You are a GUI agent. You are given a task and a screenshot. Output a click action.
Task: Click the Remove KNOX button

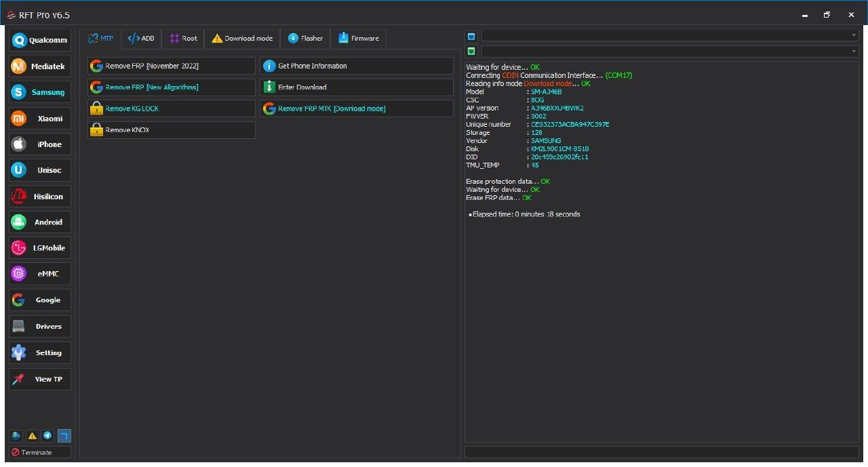pos(172,130)
